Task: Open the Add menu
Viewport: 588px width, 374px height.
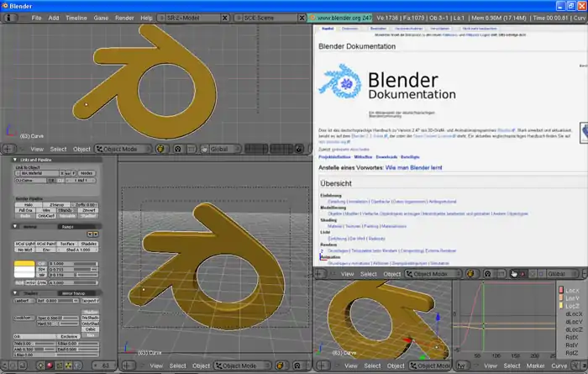Action: click(54, 18)
